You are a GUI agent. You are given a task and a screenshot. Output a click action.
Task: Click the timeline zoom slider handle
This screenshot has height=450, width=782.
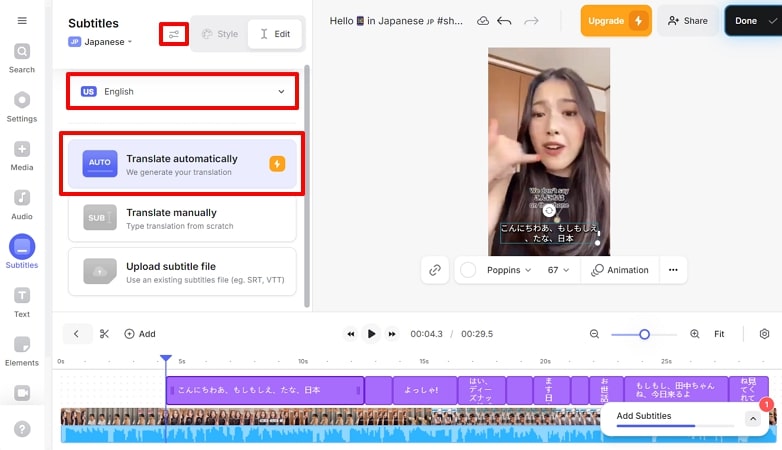coord(644,334)
